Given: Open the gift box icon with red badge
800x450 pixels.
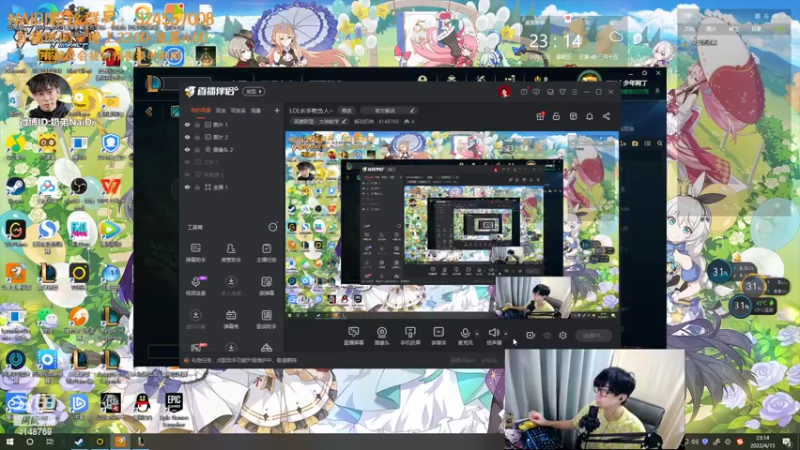Looking at the screenshot, I should click(540, 116).
